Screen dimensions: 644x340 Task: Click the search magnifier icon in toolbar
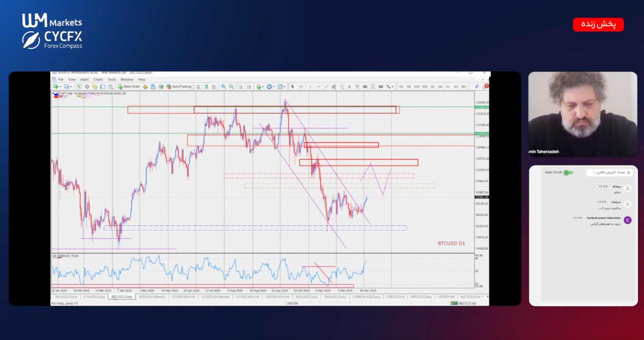click(477, 87)
